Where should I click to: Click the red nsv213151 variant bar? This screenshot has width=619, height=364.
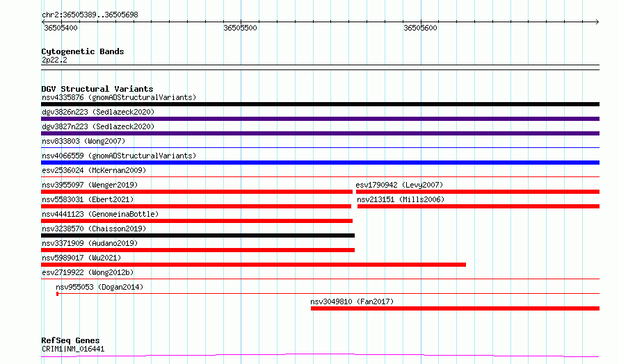[479, 206]
